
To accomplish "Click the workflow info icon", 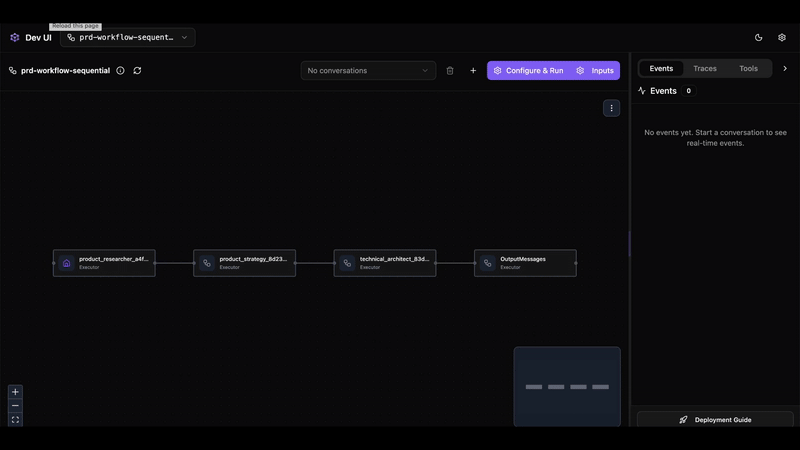I will [x=120, y=71].
